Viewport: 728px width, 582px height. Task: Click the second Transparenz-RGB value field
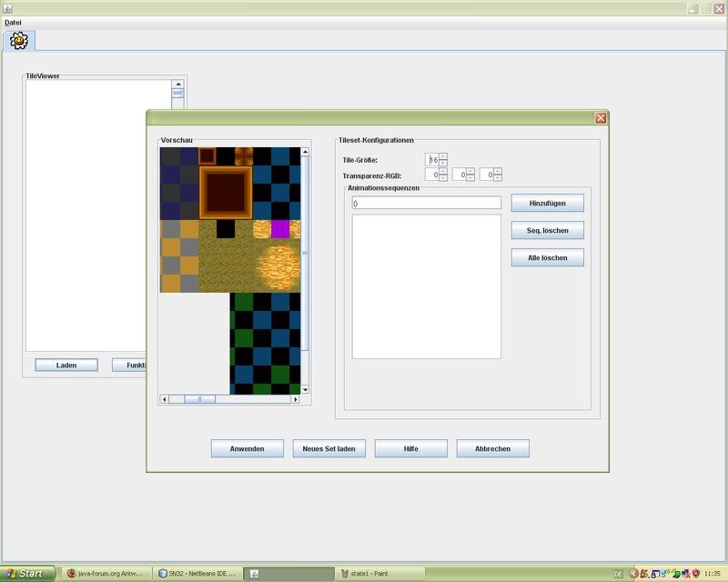[460, 175]
